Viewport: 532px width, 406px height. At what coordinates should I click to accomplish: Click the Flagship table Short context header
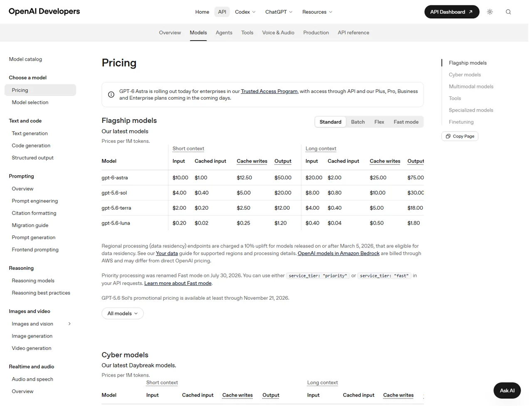pos(188,149)
